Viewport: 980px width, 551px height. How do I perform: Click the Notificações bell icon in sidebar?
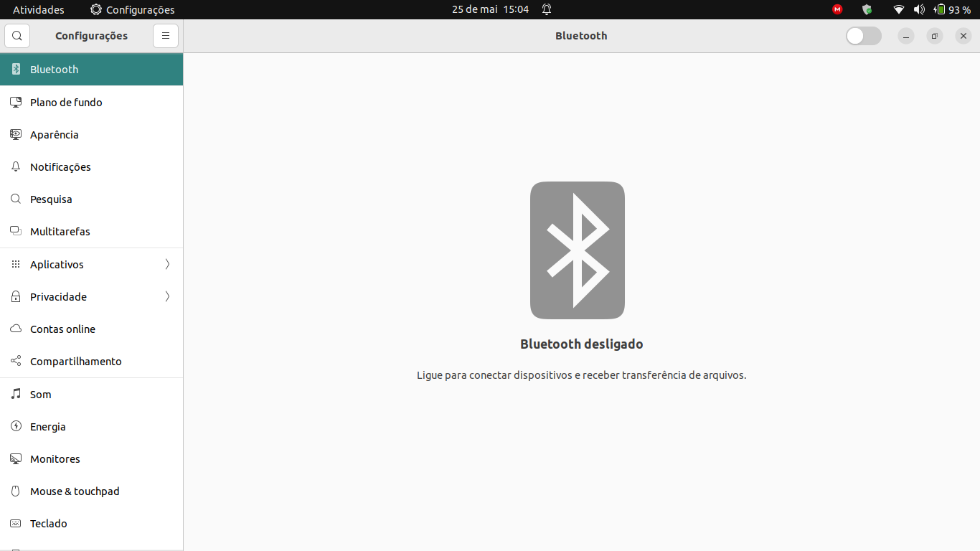(x=16, y=166)
